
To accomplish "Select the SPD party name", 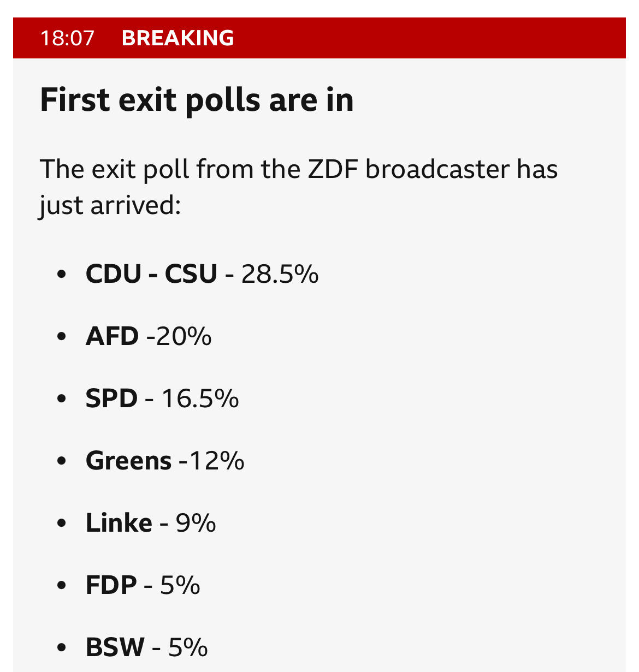I will 111,398.
